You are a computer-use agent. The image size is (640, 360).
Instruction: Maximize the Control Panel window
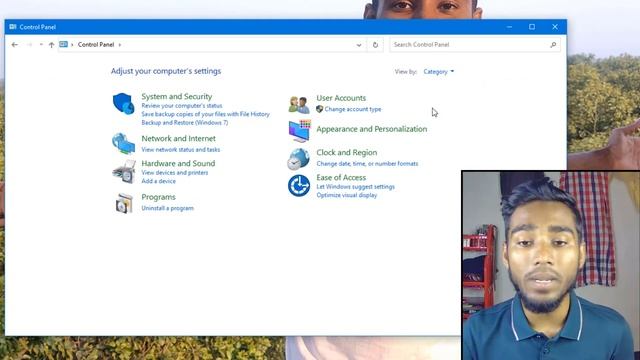(532, 27)
